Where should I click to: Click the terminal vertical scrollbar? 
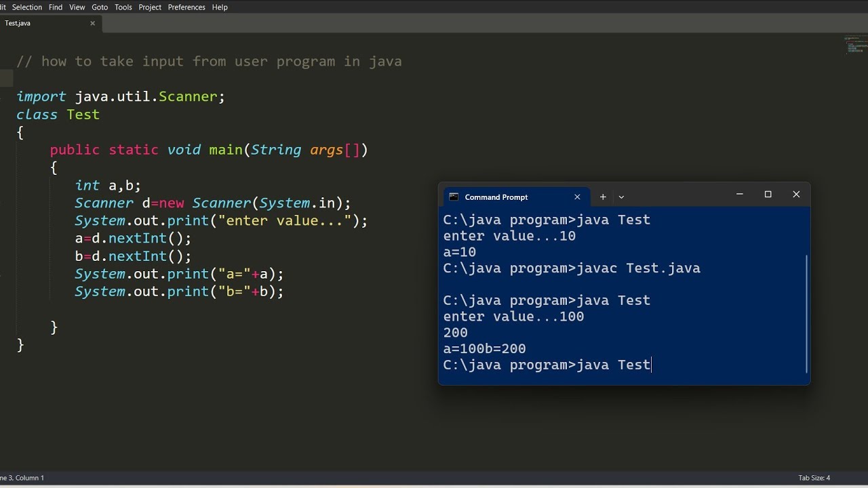click(807, 314)
